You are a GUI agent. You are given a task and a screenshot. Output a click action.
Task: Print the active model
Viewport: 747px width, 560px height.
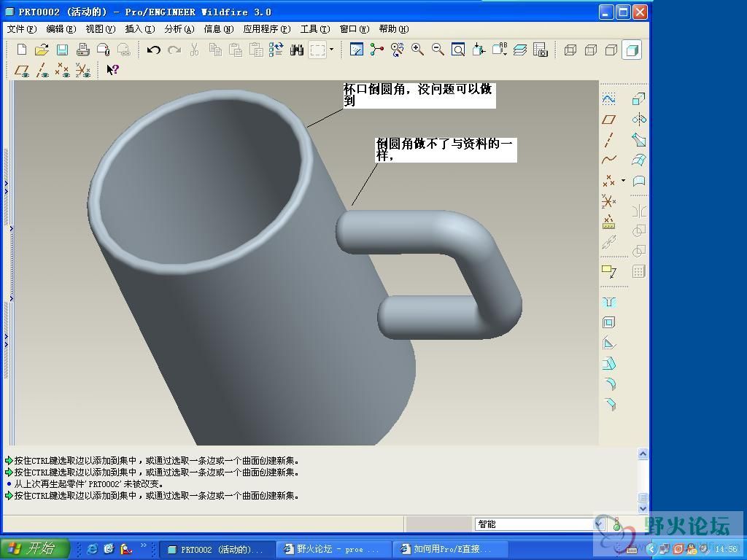pyautogui.click(x=83, y=50)
